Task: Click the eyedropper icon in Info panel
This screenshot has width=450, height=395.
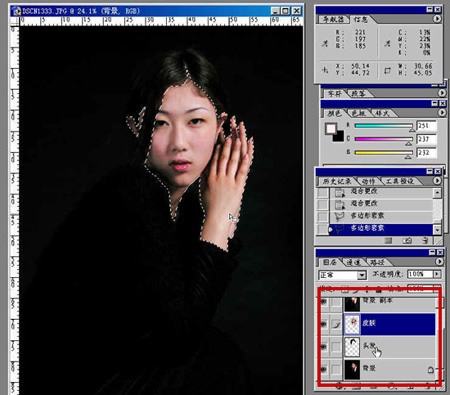Action: [x=324, y=43]
